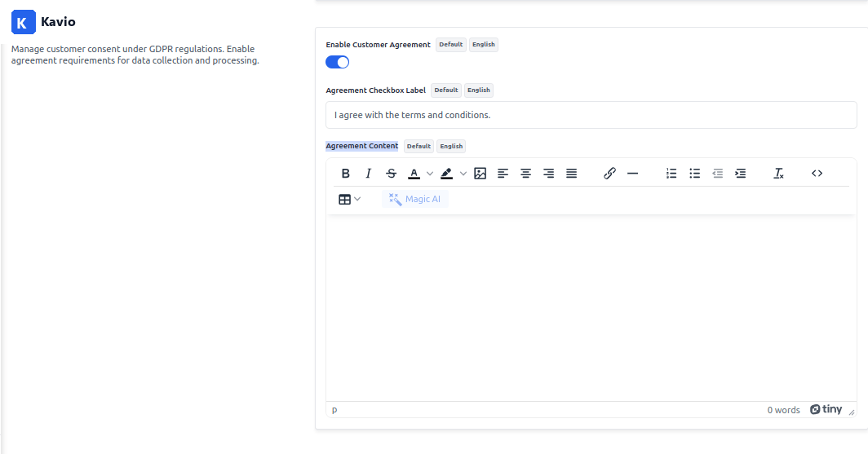Insert a horizontal line
868x454 pixels.
click(x=633, y=174)
